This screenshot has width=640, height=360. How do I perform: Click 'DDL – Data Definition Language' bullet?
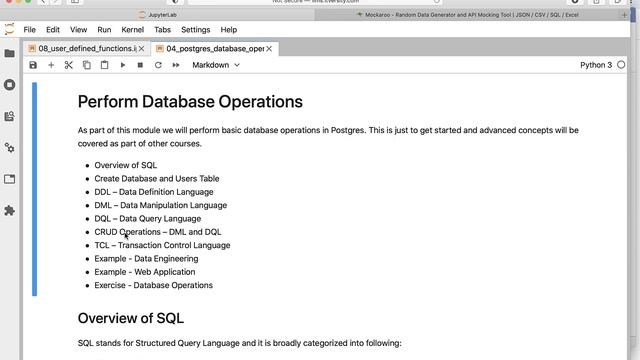pos(154,192)
